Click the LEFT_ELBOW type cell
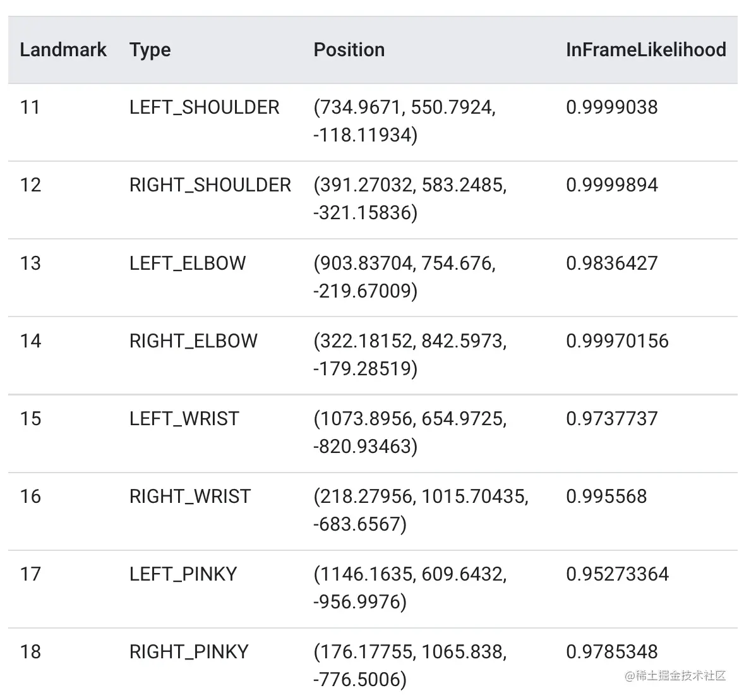Screen dimensions: 744x700 tap(188, 263)
